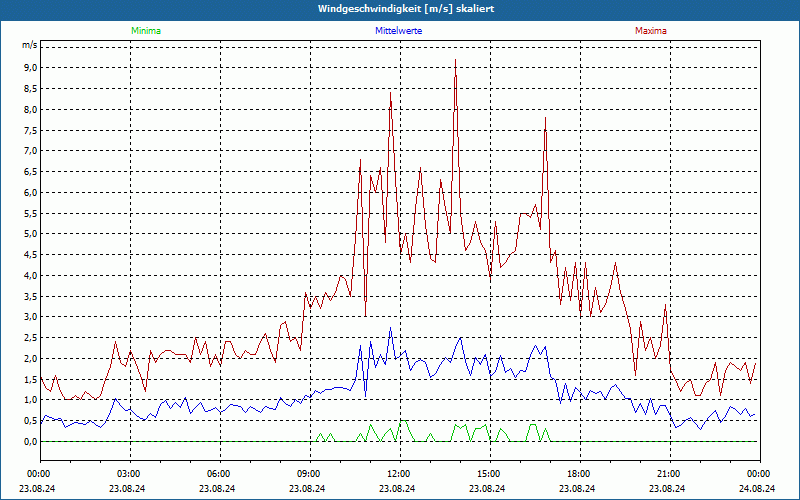Viewport: 800px width, 500px height.
Task: Click the chart title 'Windgeschwindigkeit [m/s] skaliert'
Action: [x=406, y=9]
